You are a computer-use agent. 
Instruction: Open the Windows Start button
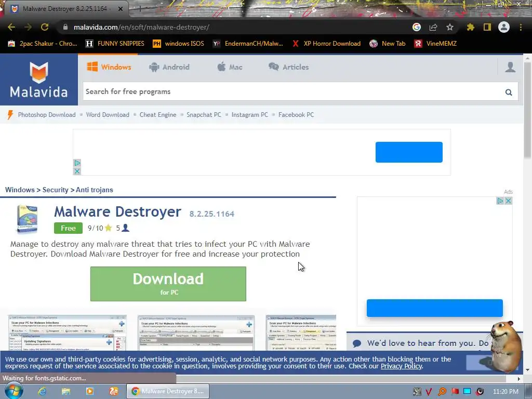pos(14,391)
